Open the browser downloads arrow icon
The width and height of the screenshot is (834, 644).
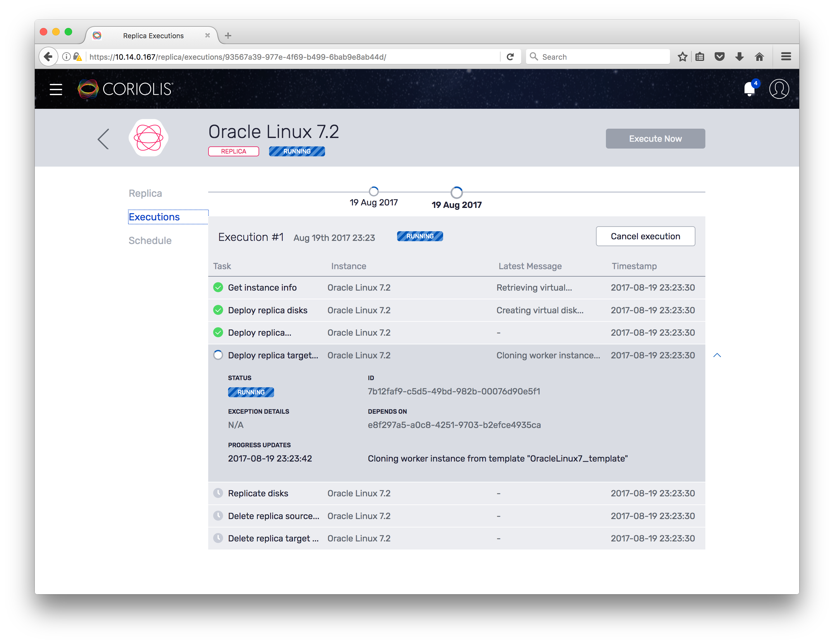(x=739, y=57)
